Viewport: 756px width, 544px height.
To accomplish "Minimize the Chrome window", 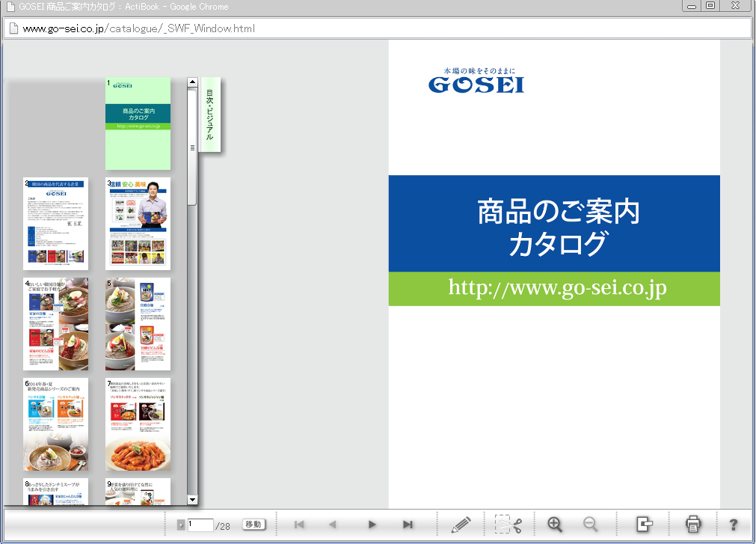I will click(x=692, y=6).
